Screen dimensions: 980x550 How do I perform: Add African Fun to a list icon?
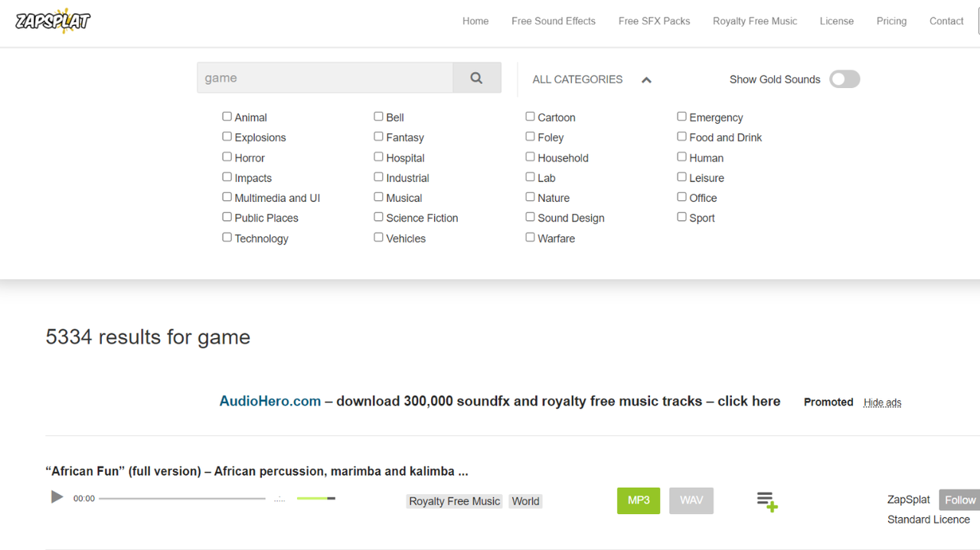click(x=767, y=502)
